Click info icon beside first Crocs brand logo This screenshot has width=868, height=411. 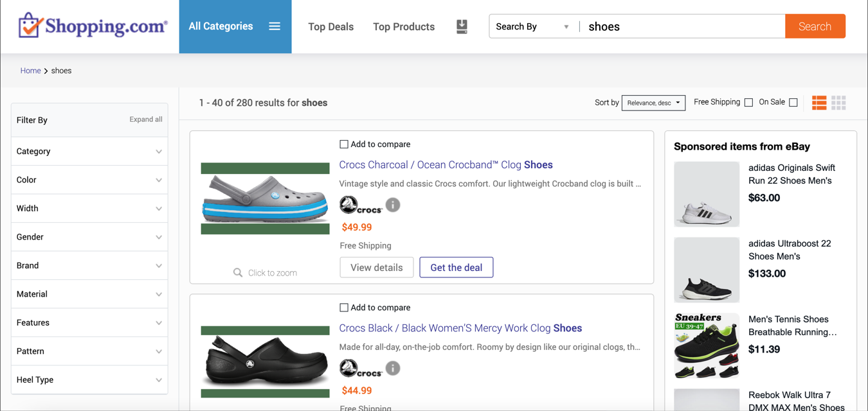coord(393,205)
